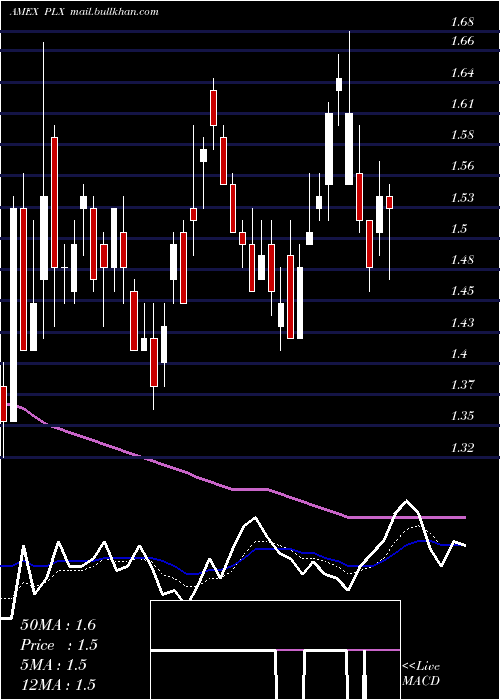Viewport: 500px width, 700px height.
Task: Click the 'AMEX PLX mail.bullkhan.com' header text
Action: [x=84, y=12]
